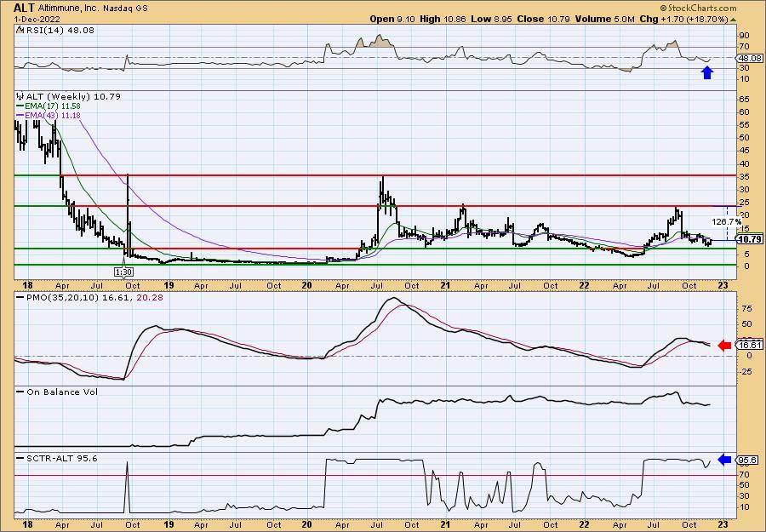Select the company name Altimmune, Inc.
Screen dimensions: 766x532
pos(67,9)
